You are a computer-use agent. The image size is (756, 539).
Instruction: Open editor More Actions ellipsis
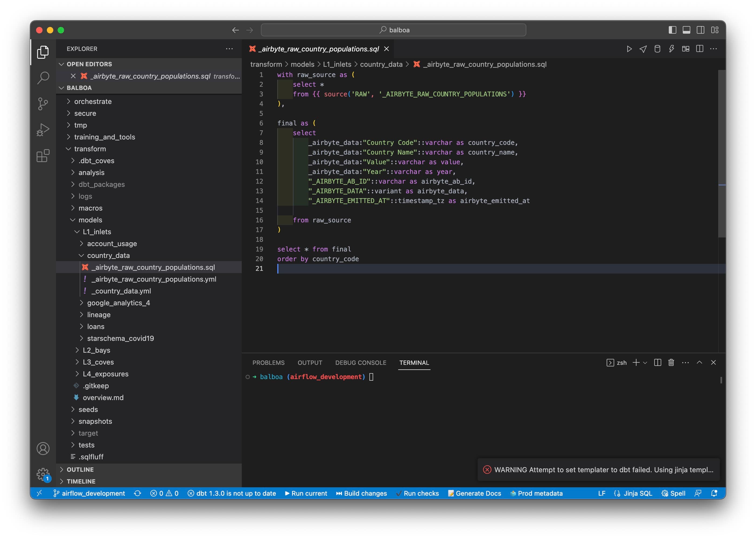(713, 49)
